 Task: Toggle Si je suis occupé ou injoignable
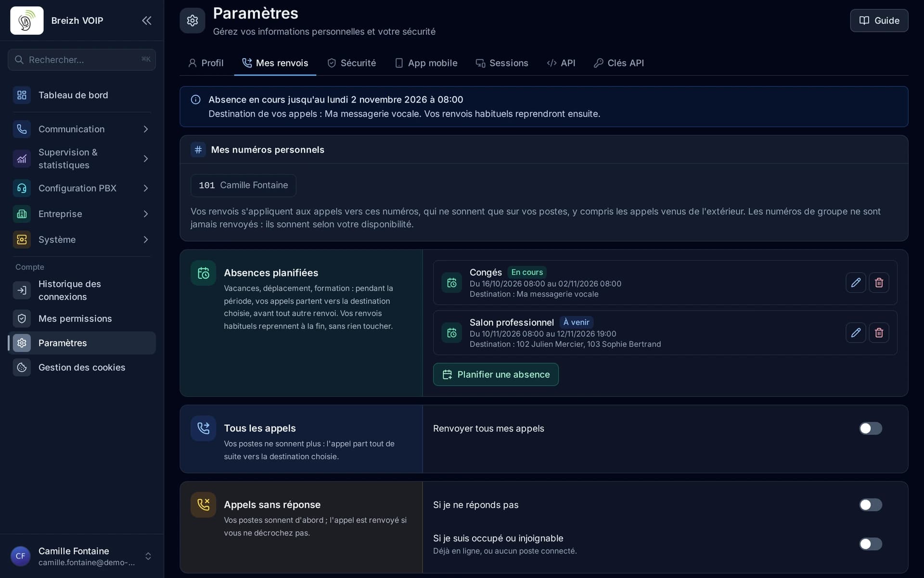[871, 544]
